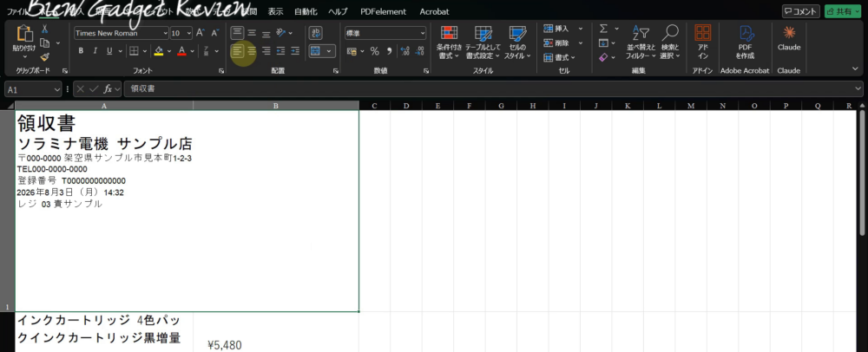
Task: Open Format as Table (テーブルとして書式設定)
Action: pyautogui.click(x=483, y=42)
